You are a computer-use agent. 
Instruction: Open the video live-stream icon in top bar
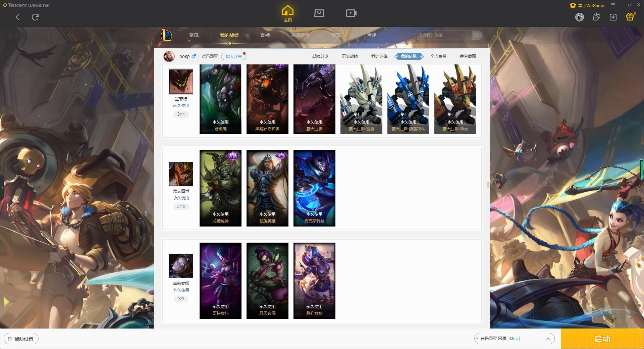[351, 13]
